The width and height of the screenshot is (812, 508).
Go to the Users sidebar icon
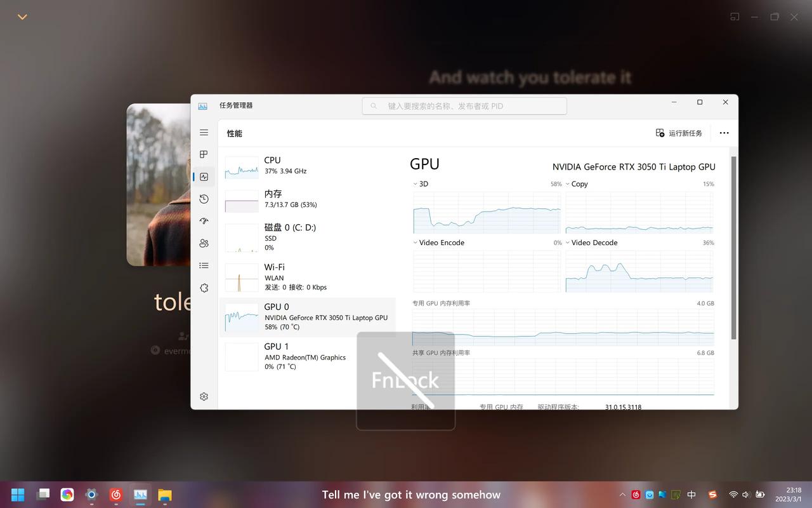point(204,243)
